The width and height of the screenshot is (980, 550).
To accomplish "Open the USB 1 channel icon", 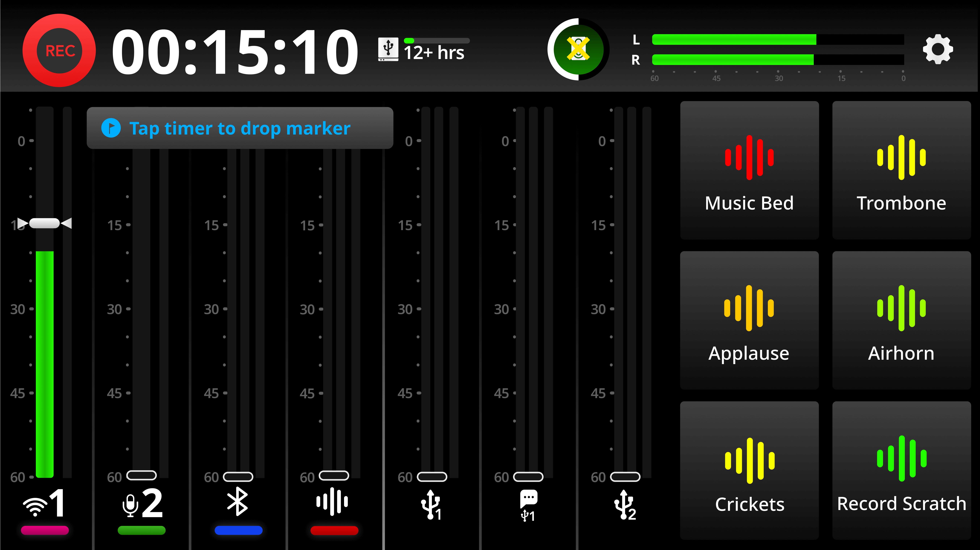I will tap(431, 505).
